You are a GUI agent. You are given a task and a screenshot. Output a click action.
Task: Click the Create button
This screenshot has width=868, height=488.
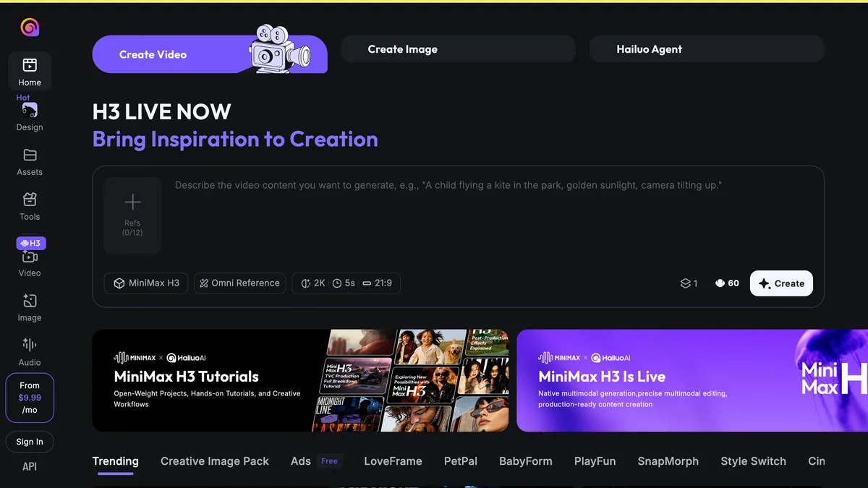(781, 283)
